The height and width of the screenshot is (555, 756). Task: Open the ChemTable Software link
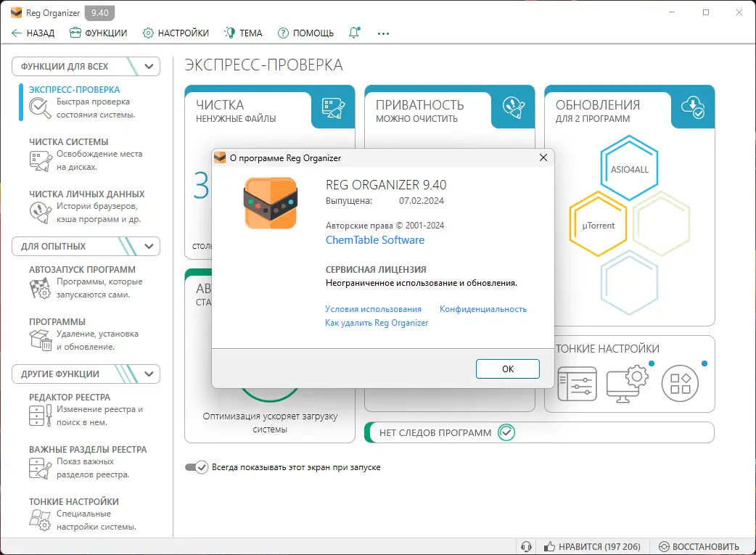point(375,240)
